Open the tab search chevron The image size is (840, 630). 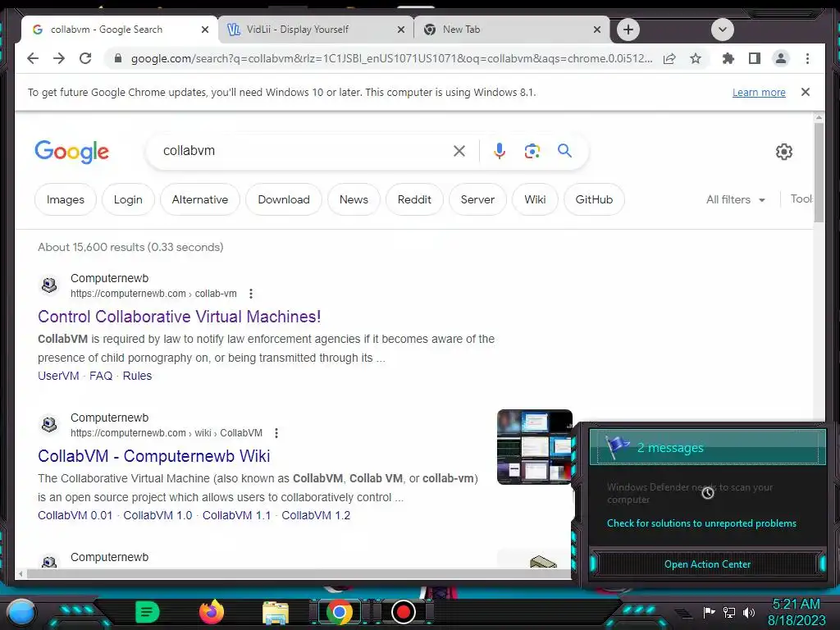coord(722,30)
